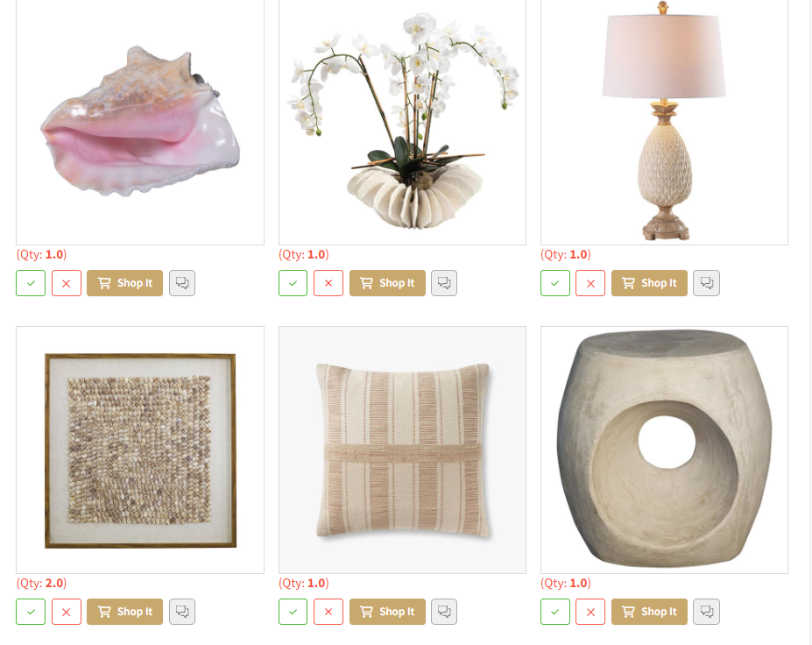Viewport: 812px width, 645px height.
Task: Approve the white orchid arrangement
Action: click(293, 283)
